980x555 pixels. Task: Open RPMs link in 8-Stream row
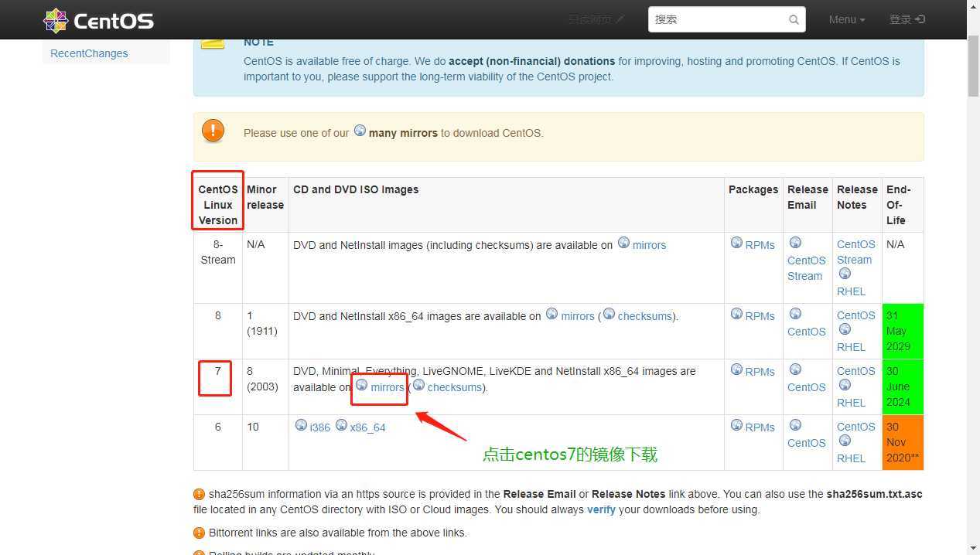[x=760, y=245]
